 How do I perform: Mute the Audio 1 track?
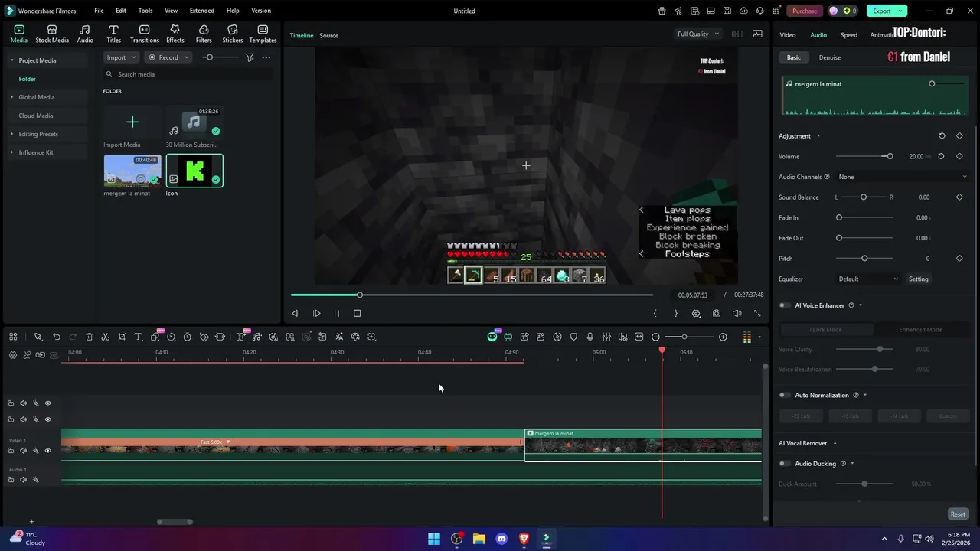(23, 480)
